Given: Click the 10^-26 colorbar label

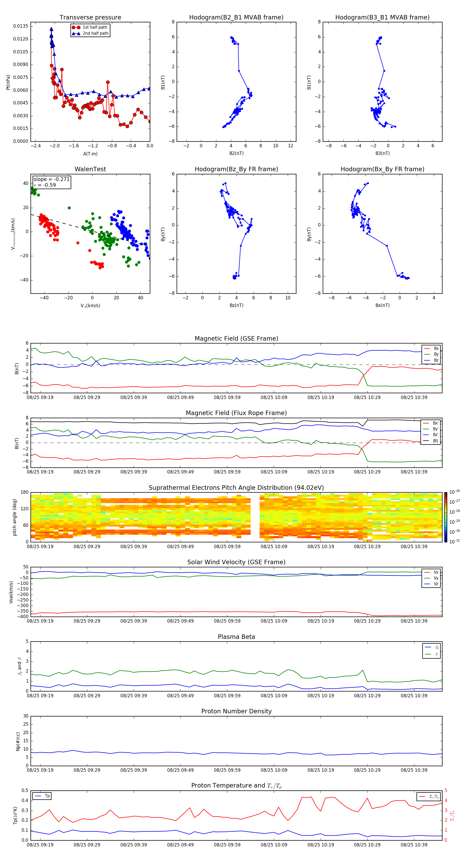Looking at the screenshot, I should 455,492.
